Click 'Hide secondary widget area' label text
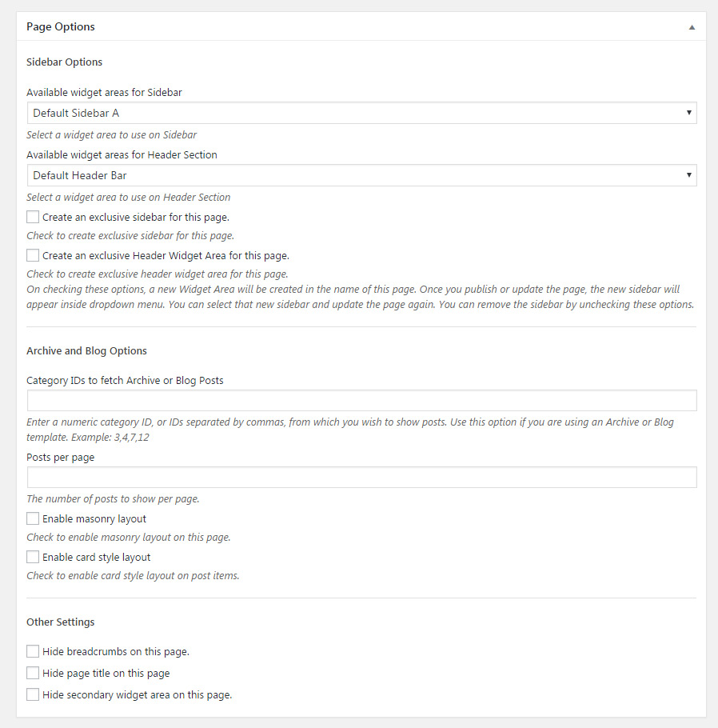The height and width of the screenshot is (728, 718). [137, 694]
